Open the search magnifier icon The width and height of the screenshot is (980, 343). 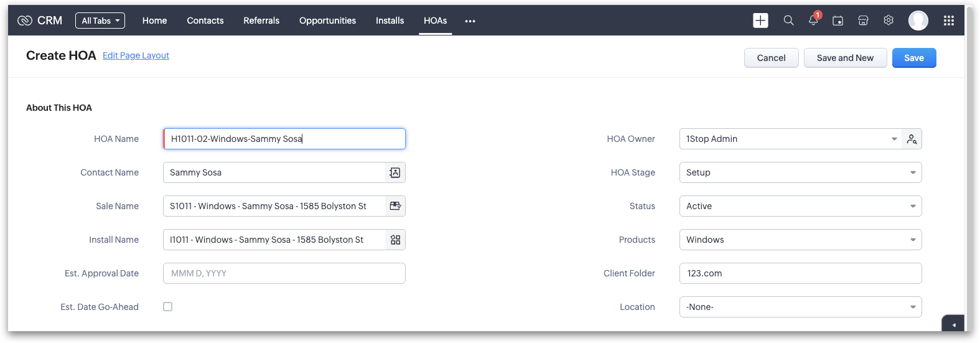tap(788, 21)
